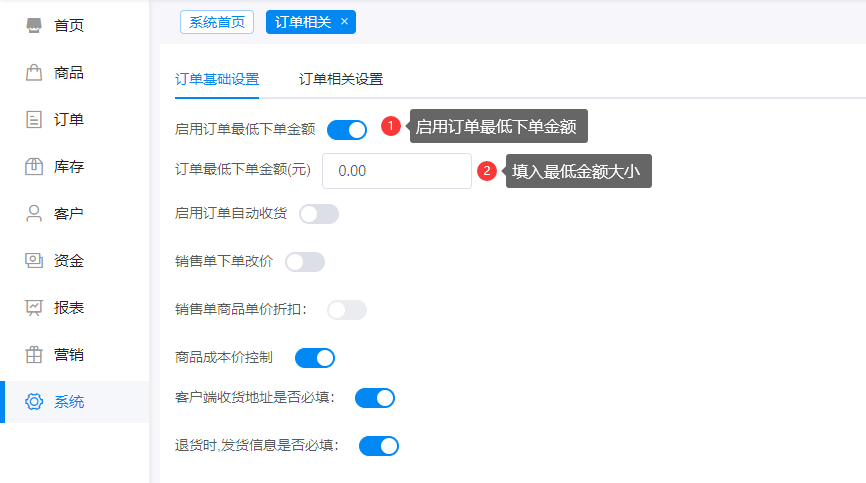Enable the 启用订单自动收货 switch
Image resolution: width=866 pixels, height=483 pixels.
[x=319, y=214]
